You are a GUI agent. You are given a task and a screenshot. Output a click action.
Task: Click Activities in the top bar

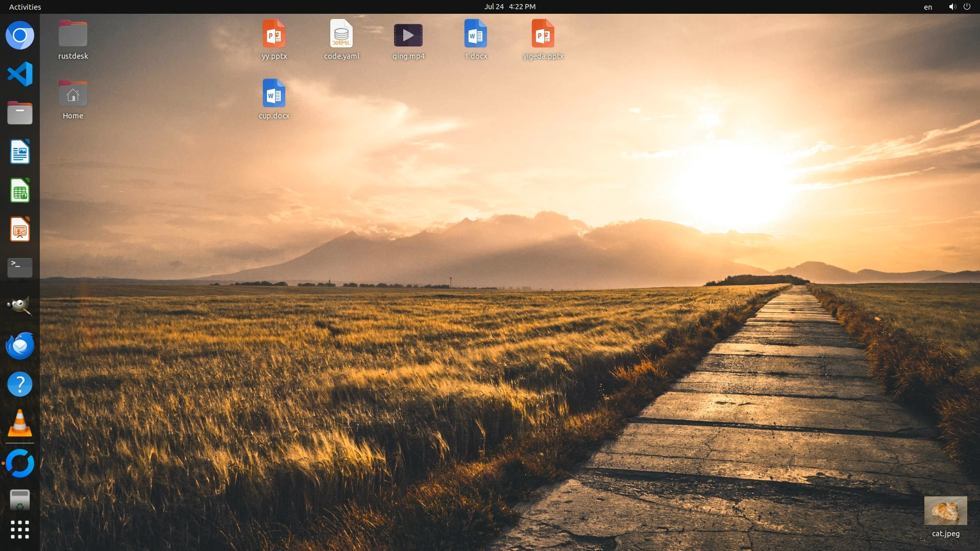pyautogui.click(x=25, y=7)
